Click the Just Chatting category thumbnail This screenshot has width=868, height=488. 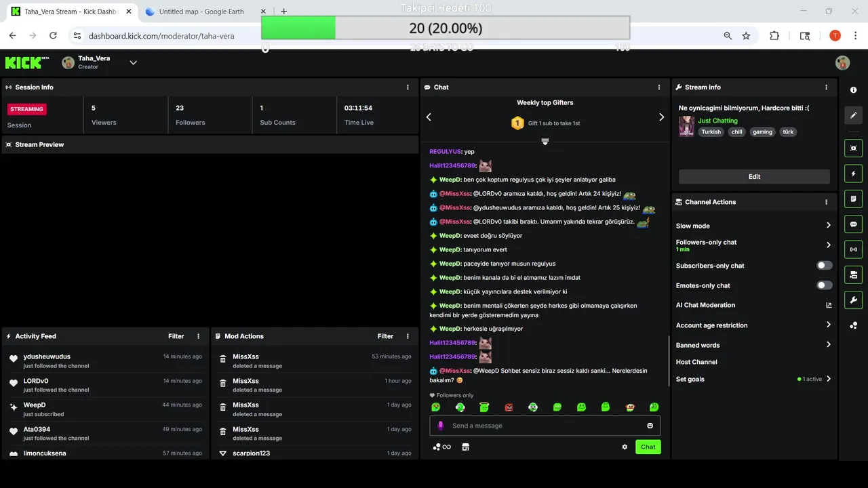686,126
